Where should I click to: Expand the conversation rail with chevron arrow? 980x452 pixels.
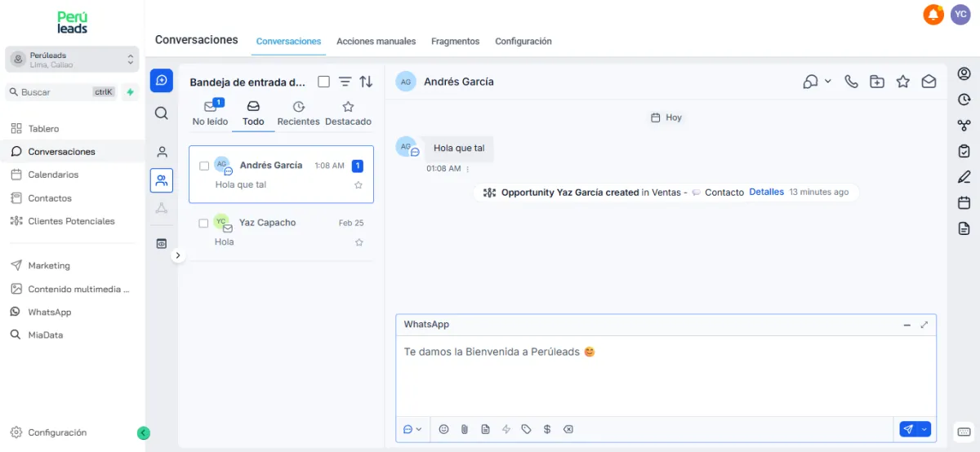pyautogui.click(x=178, y=255)
